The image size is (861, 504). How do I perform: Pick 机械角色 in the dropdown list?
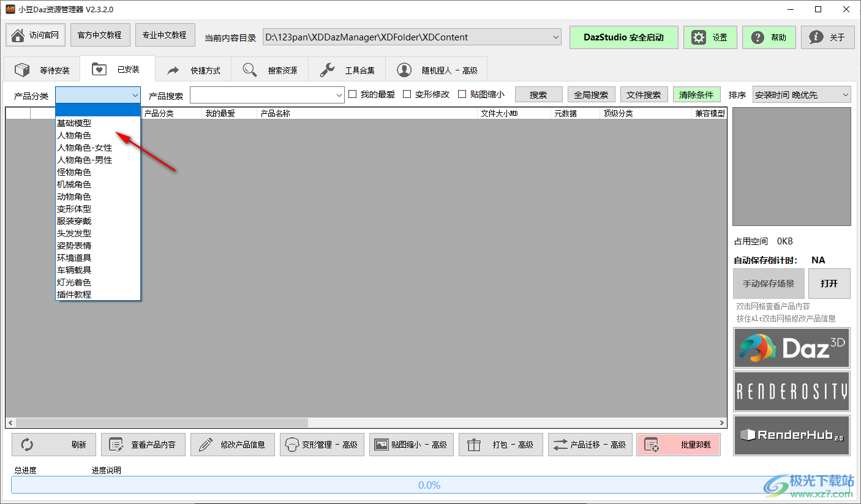[98, 184]
